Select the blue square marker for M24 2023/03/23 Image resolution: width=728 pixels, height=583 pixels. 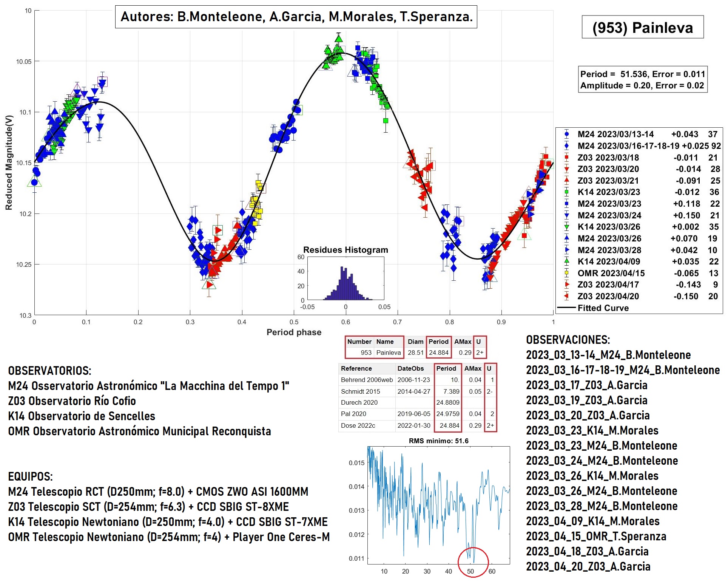pos(566,204)
